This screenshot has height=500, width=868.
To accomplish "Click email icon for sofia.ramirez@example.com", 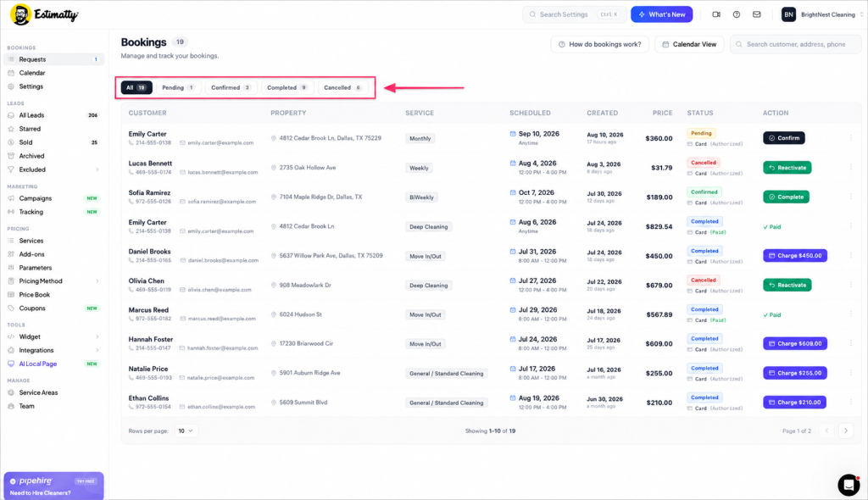I will (x=183, y=202).
